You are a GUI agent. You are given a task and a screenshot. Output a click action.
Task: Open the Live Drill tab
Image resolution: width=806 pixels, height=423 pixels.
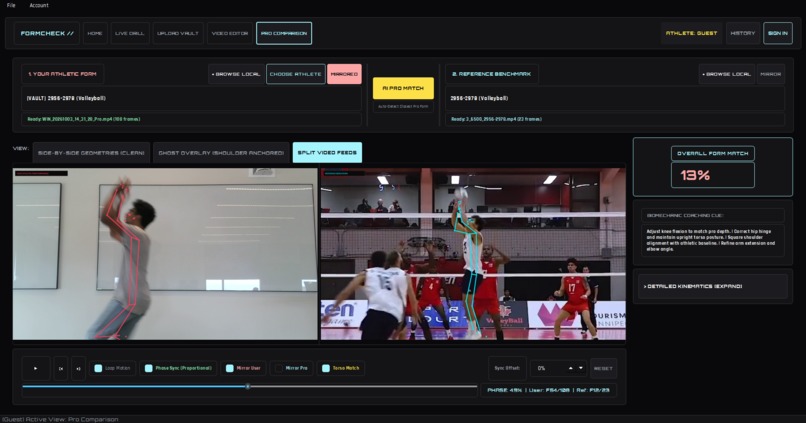[130, 33]
